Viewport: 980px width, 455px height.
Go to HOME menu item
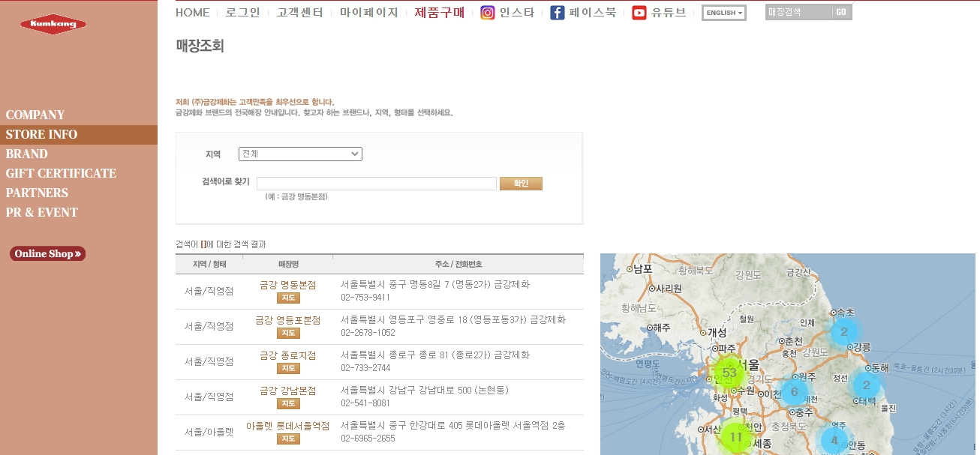pos(193,13)
